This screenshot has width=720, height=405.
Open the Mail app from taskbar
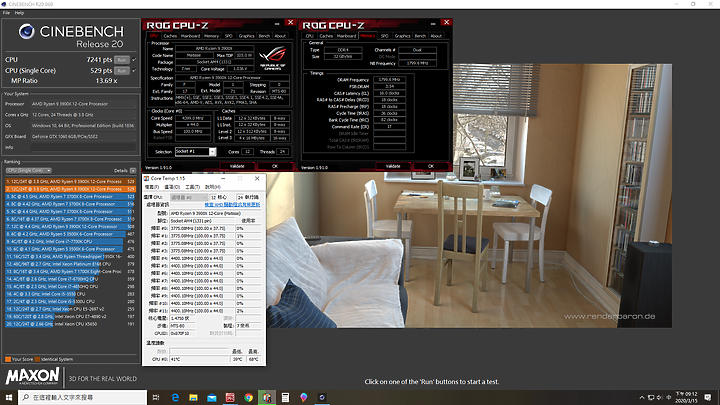click(x=212, y=397)
